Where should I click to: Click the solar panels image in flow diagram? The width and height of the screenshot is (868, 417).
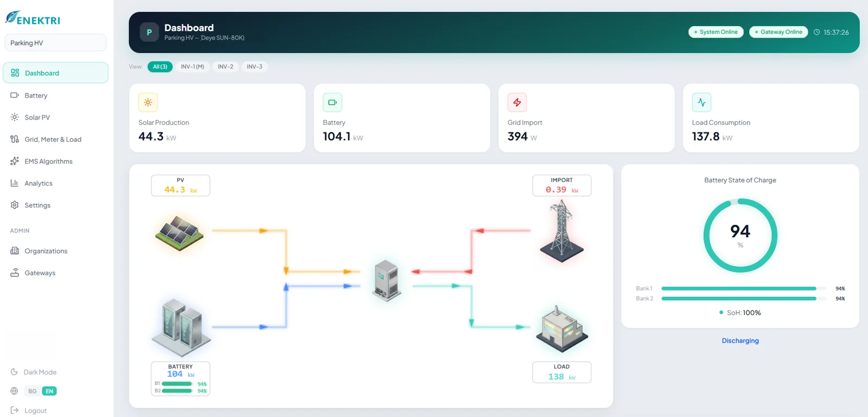pyautogui.click(x=180, y=233)
